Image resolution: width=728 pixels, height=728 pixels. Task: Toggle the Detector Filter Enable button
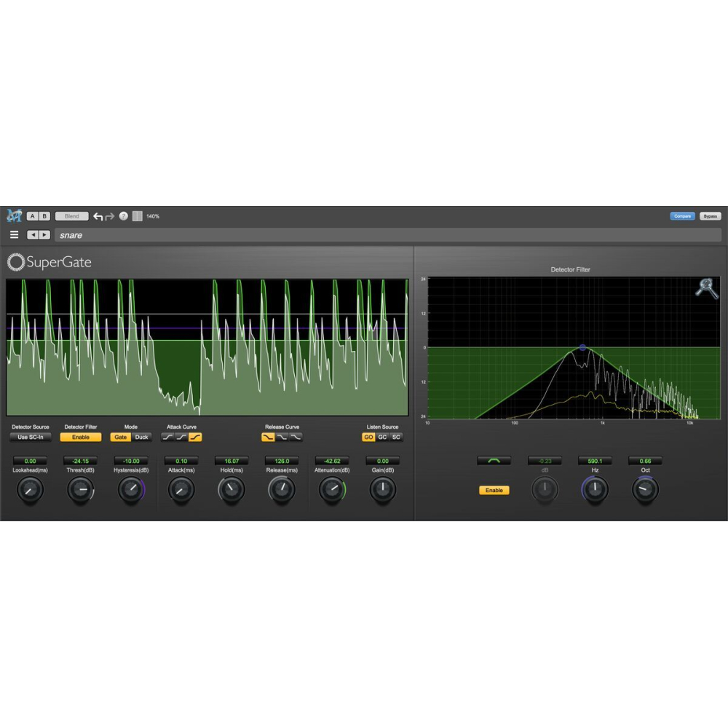(80, 438)
